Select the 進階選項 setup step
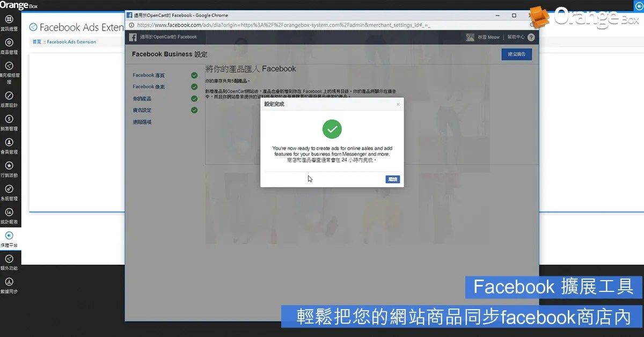Screen dimensions: 644x337 coord(142,122)
